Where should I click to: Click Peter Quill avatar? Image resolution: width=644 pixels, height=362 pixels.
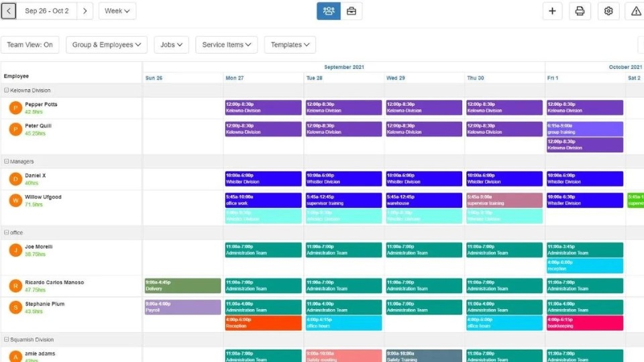click(x=15, y=129)
